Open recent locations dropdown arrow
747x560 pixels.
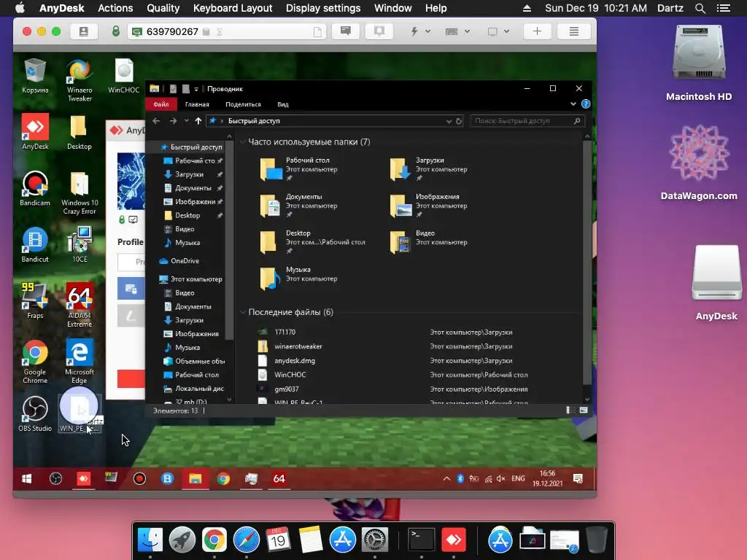point(186,121)
